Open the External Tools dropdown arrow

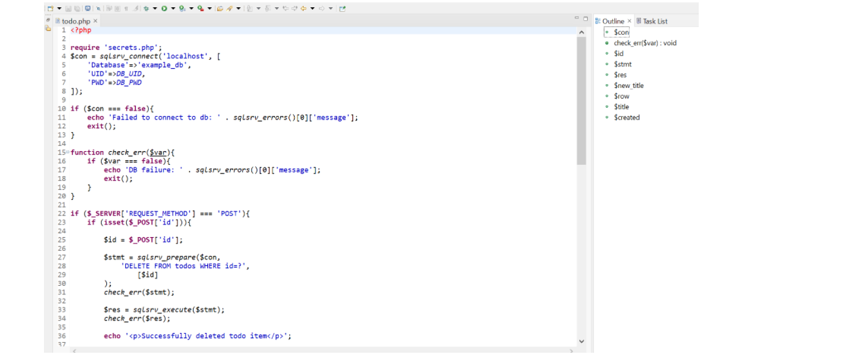tap(210, 9)
